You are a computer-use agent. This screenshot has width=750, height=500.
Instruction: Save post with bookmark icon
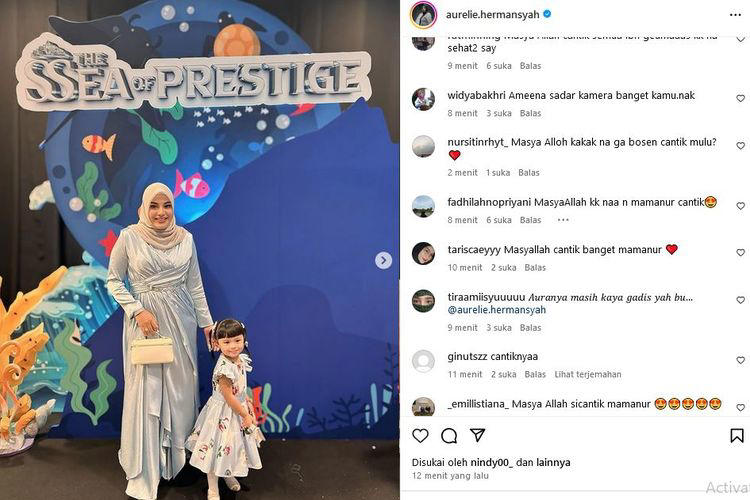pos(737,435)
